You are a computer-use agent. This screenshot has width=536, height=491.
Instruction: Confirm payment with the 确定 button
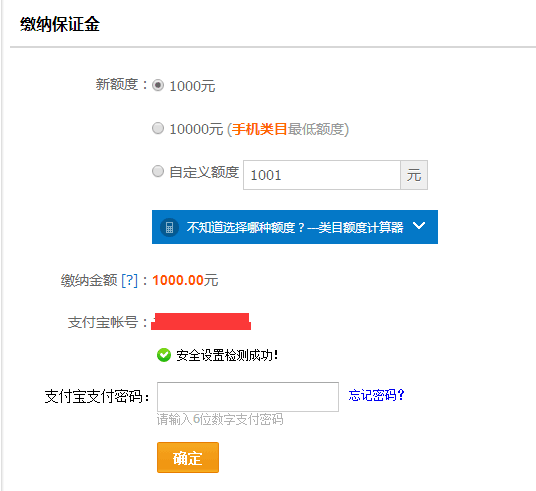188,457
